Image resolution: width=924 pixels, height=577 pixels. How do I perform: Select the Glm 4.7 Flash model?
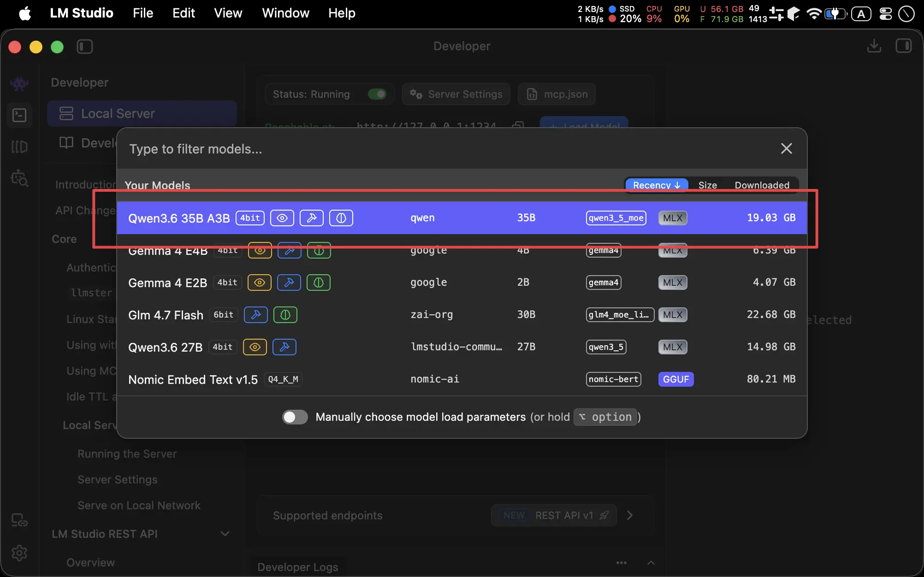coord(462,315)
